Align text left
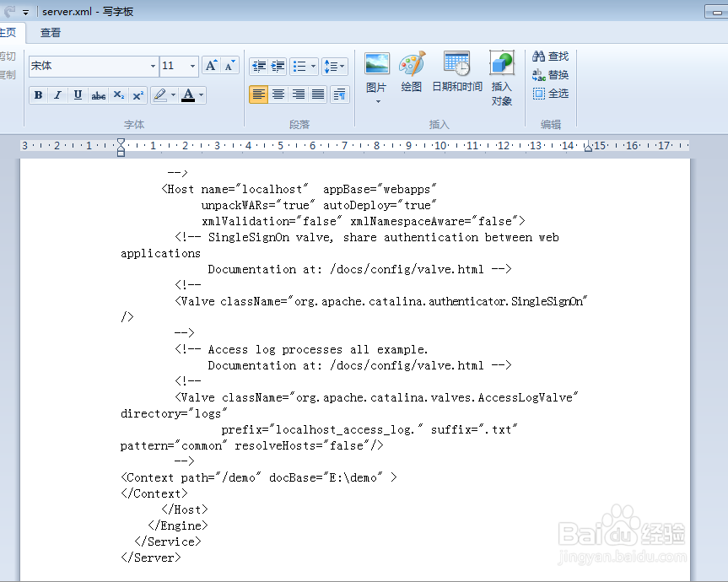Viewport: 728px width, 582px height. 259,94
